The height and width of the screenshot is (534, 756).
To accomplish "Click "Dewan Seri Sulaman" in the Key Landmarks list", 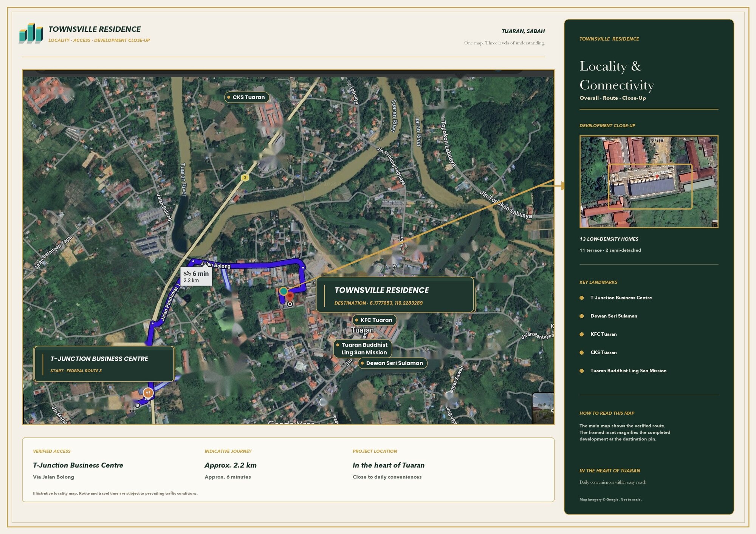I will click(x=614, y=316).
